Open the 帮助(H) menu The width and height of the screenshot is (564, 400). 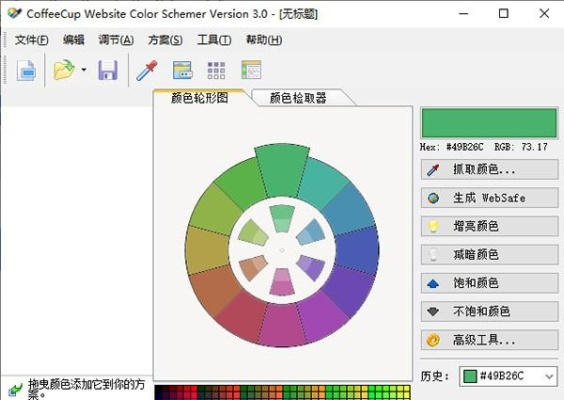264,40
